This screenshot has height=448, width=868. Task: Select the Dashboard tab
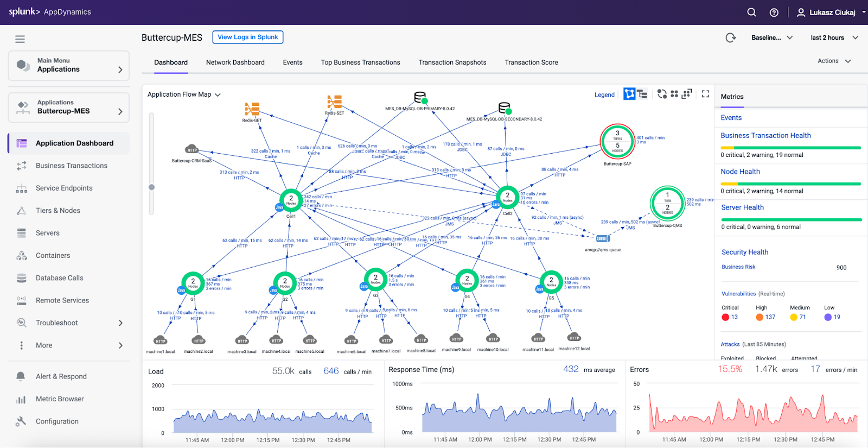(x=171, y=62)
